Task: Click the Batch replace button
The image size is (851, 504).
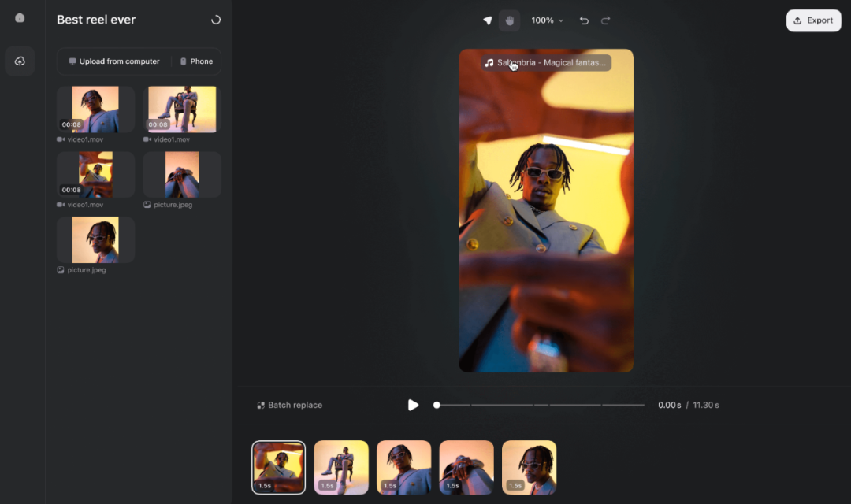Action: tap(289, 406)
